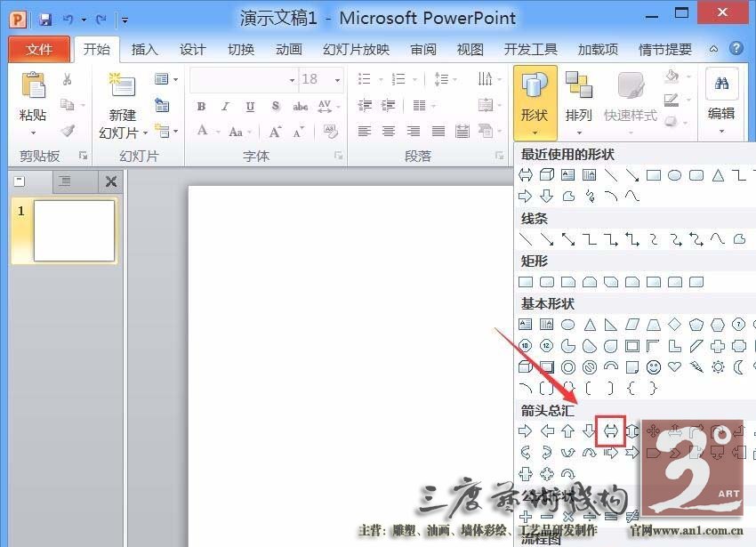This screenshot has width=756, height=547.
Task: Click Decrease Font Size button
Action: 299,132
